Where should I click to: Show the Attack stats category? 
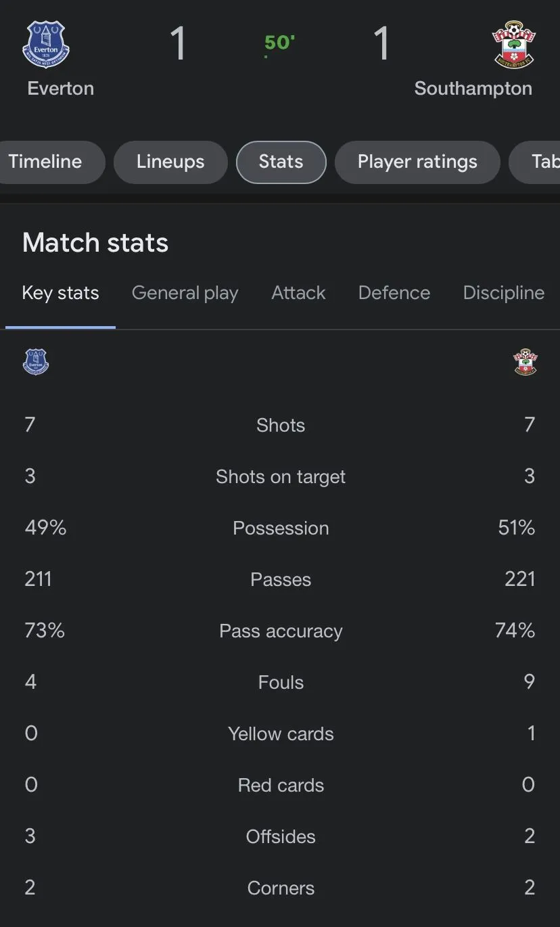tap(298, 293)
